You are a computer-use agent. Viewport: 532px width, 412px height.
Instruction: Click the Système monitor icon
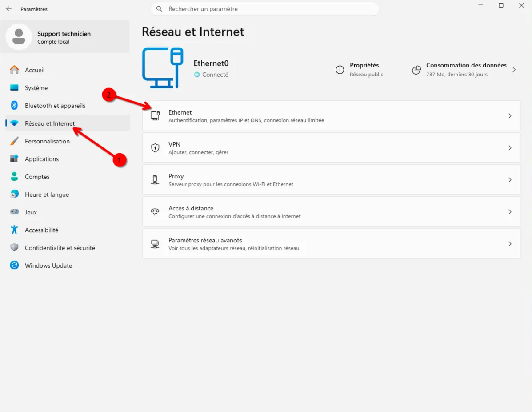(14, 88)
